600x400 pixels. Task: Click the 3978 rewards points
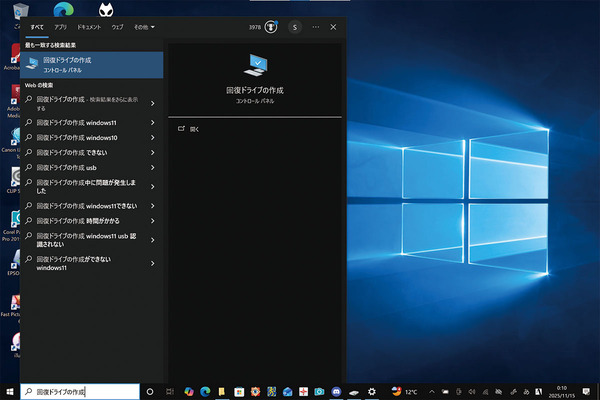click(255, 27)
